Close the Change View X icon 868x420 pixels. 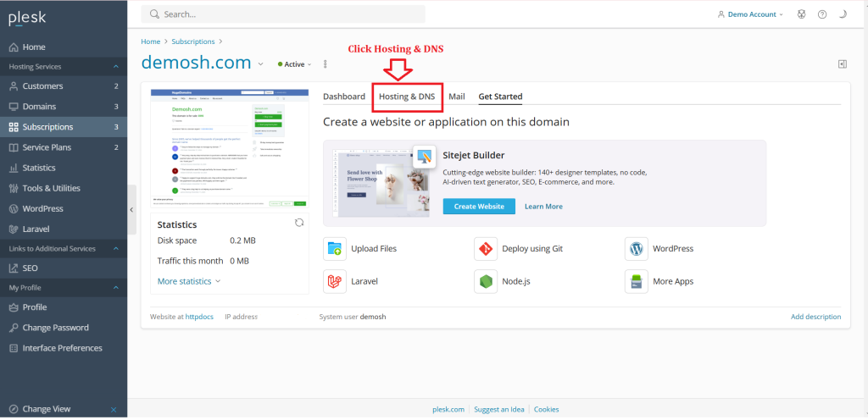click(x=114, y=410)
